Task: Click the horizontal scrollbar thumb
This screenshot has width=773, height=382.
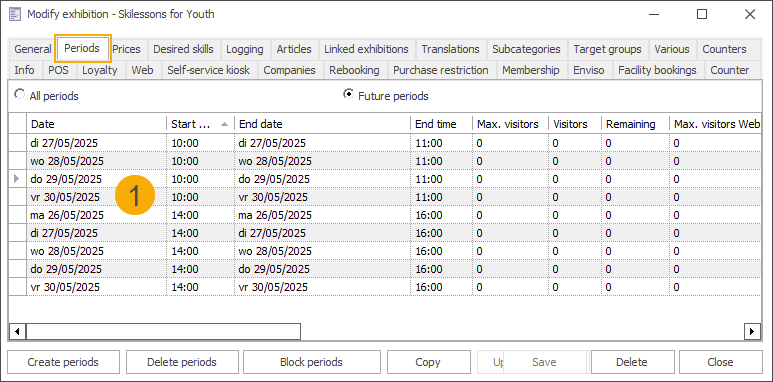Action: (163, 331)
